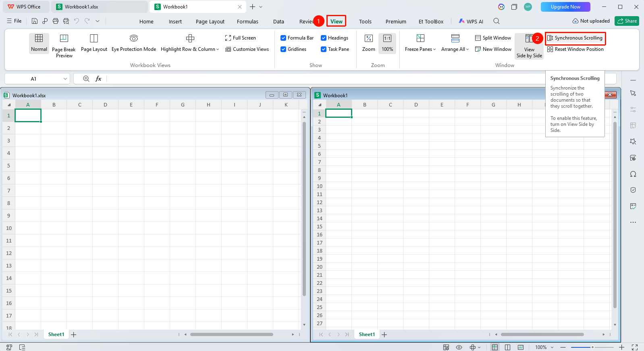Open the File menu
The image size is (644, 351).
14,21
